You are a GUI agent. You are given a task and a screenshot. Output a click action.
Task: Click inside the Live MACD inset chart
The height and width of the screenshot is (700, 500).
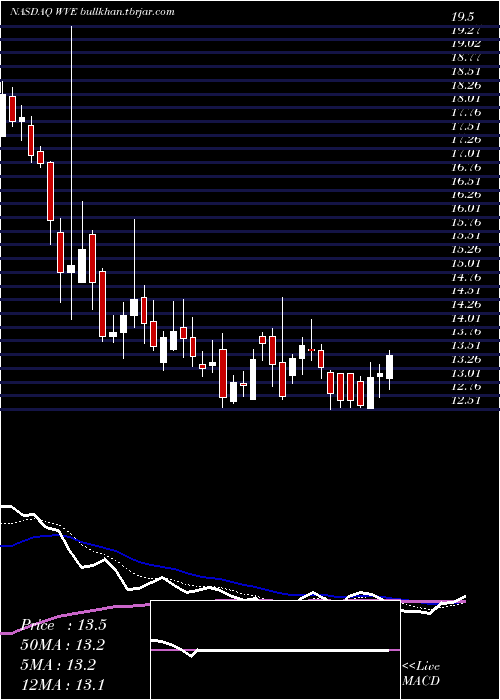[275, 650]
